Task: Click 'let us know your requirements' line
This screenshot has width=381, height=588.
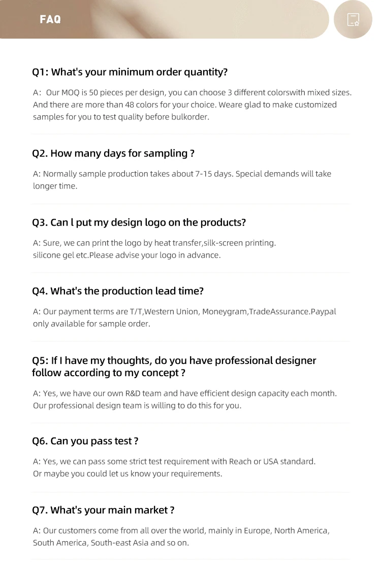Action: click(128, 474)
